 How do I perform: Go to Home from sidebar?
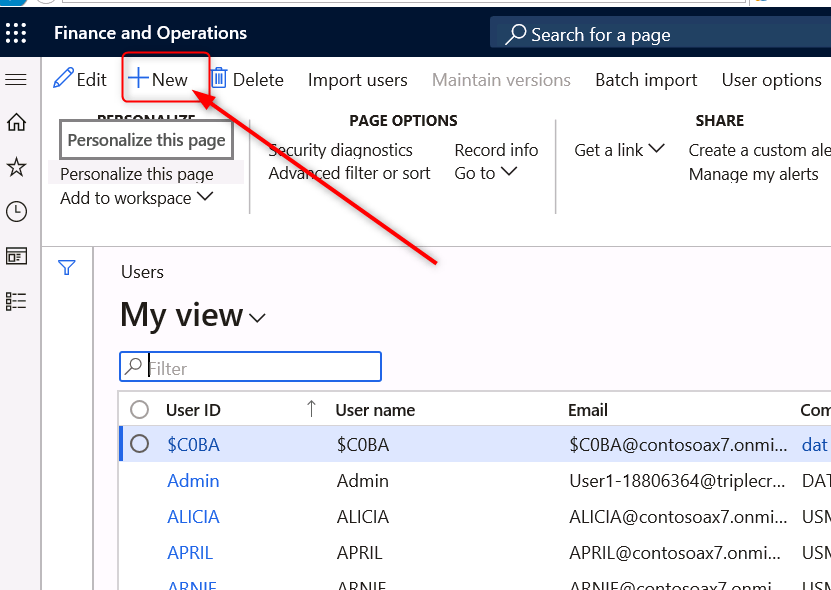coord(16,123)
